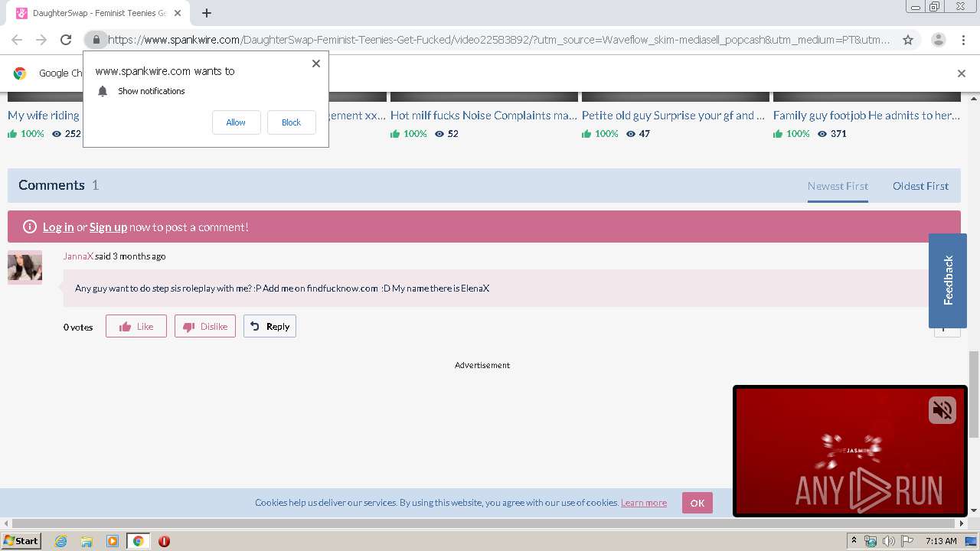
Task: Open the Chrome three-dot menu
Action: coord(963,40)
